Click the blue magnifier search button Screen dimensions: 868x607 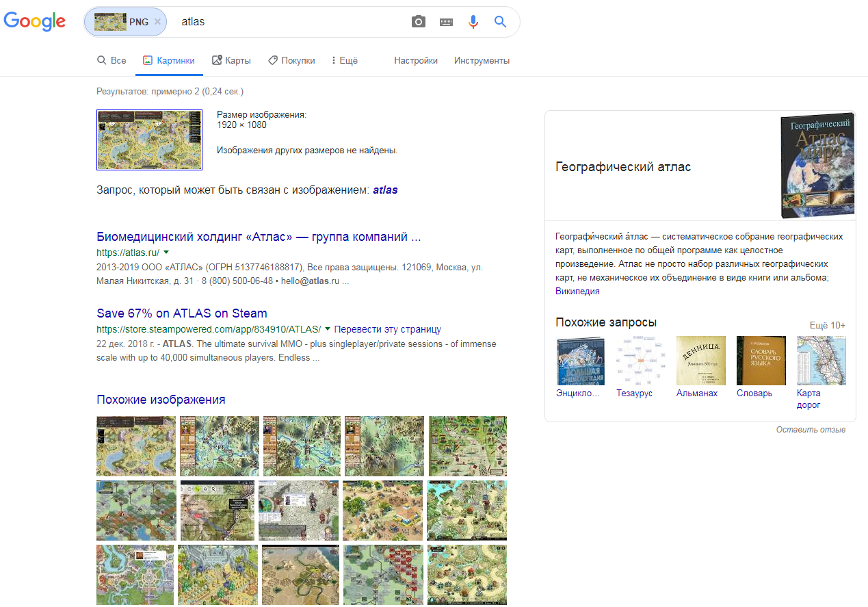501,22
